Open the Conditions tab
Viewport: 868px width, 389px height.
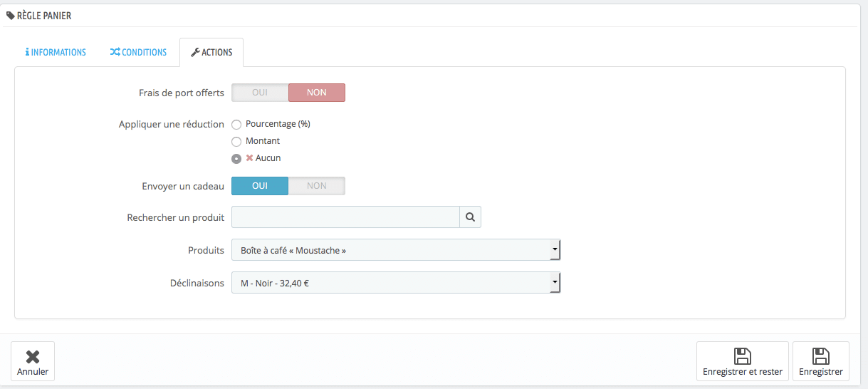point(139,53)
